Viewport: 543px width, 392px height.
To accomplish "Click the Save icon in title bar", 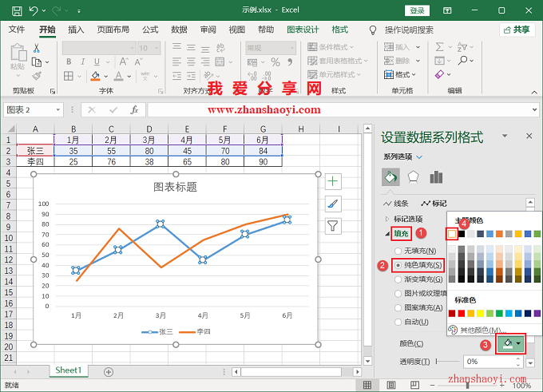I will [17, 10].
